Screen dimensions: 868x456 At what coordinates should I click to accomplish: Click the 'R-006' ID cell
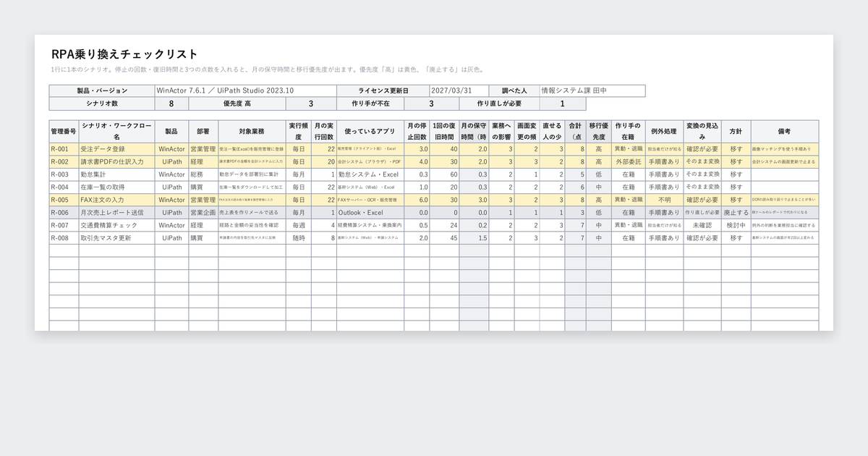tap(64, 213)
